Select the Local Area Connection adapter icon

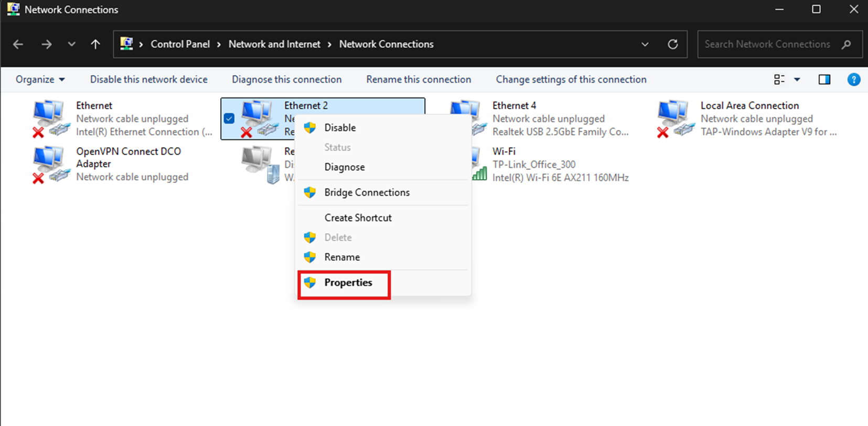pyautogui.click(x=676, y=119)
